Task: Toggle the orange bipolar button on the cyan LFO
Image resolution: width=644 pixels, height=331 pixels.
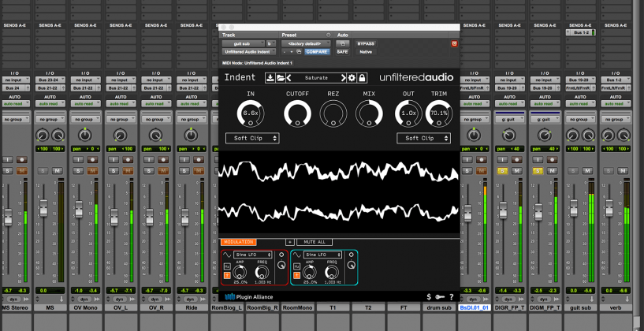Action: [x=297, y=274]
